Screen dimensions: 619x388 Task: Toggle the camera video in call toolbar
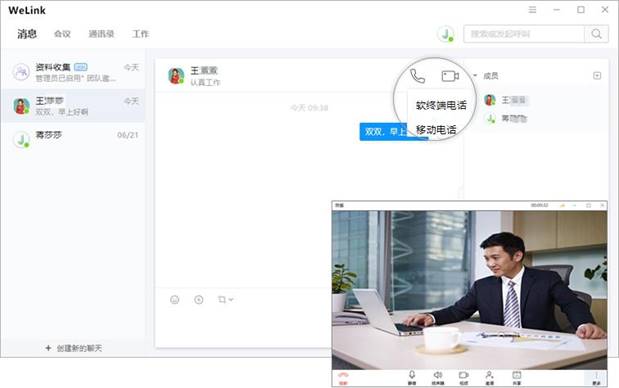[463, 378]
